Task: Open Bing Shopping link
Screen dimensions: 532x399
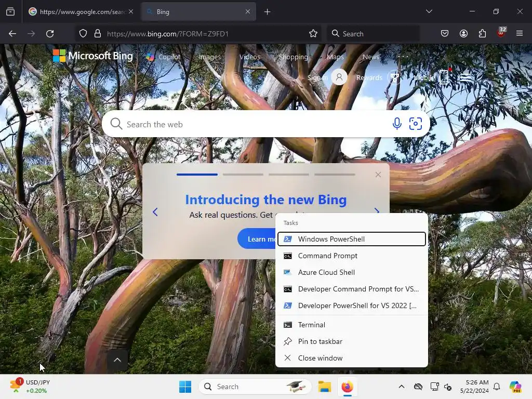Action: [294, 57]
